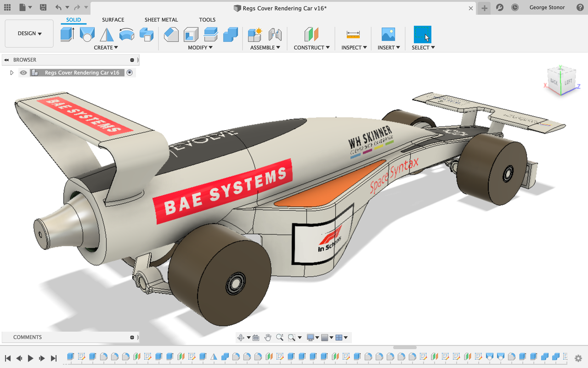The width and height of the screenshot is (588, 368).
Task: Select the Zoom Window tool
Action: click(292, 338)
